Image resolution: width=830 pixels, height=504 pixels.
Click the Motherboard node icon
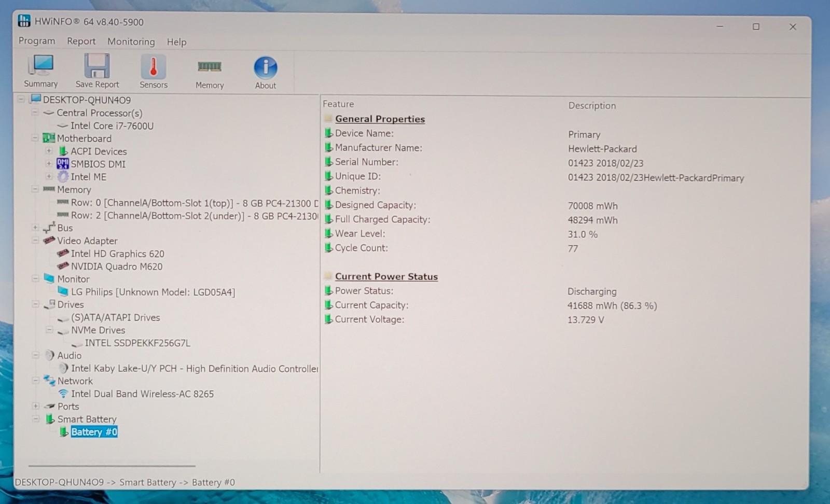pos(49,138)
